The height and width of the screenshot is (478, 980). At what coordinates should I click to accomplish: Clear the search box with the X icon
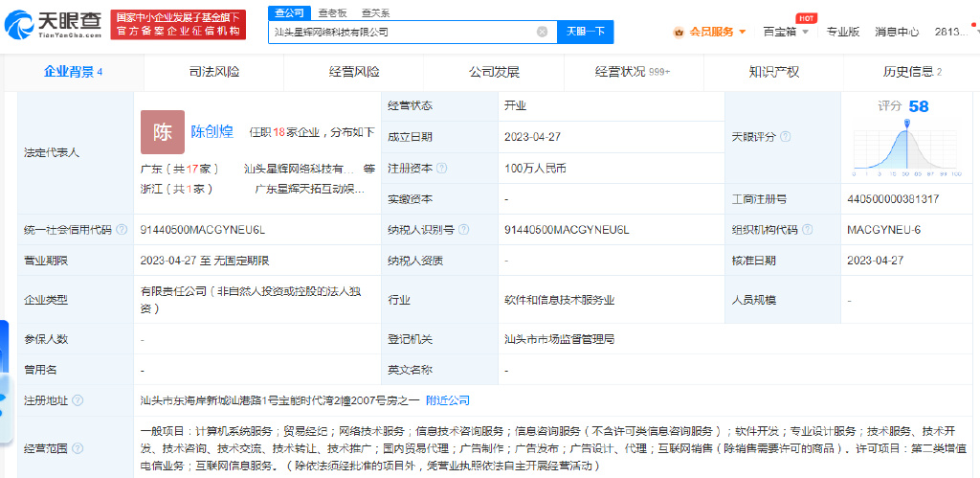coord(542,32)
